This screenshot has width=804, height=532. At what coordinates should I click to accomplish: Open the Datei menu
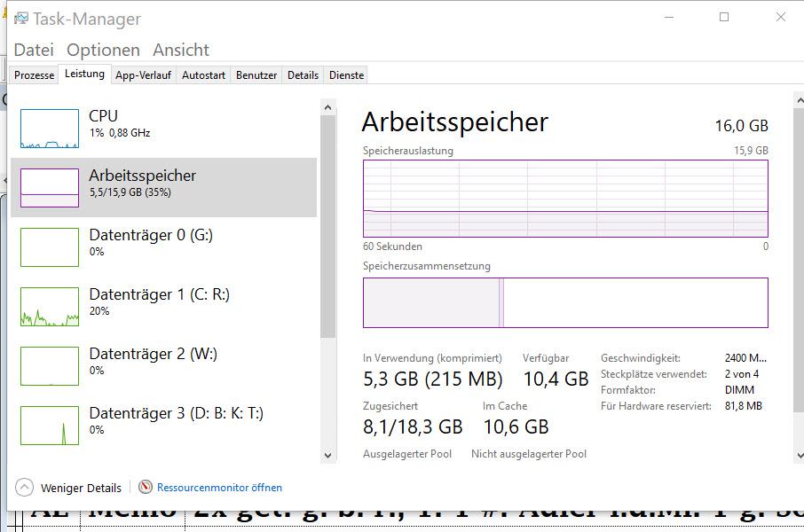(34, 50)
